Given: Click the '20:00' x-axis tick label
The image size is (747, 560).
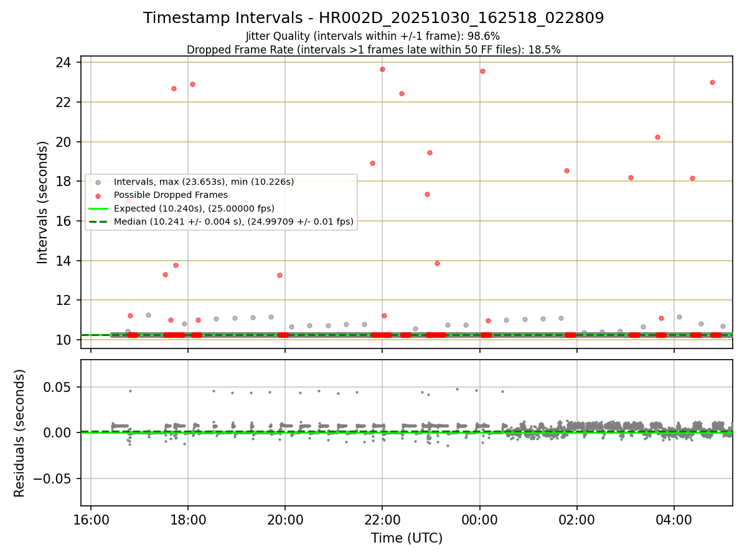Looking at the screenshot, I should [x=285, y=519].
